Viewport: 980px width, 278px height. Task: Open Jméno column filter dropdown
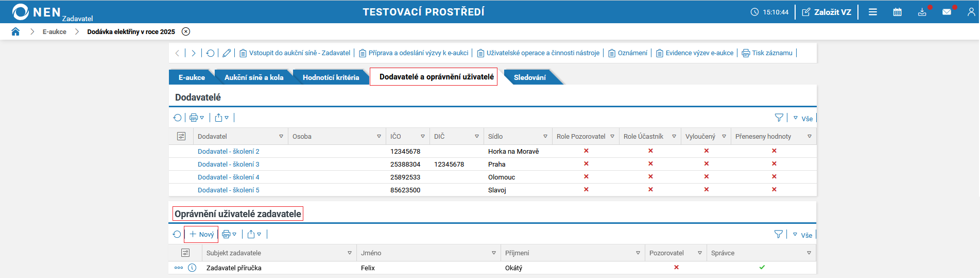click(494, 253)
